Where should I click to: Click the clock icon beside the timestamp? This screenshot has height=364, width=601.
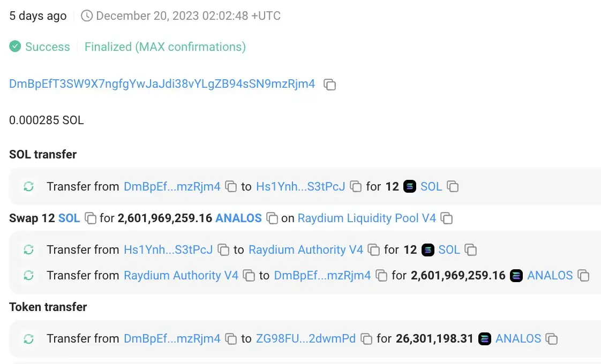pos(87,16)
